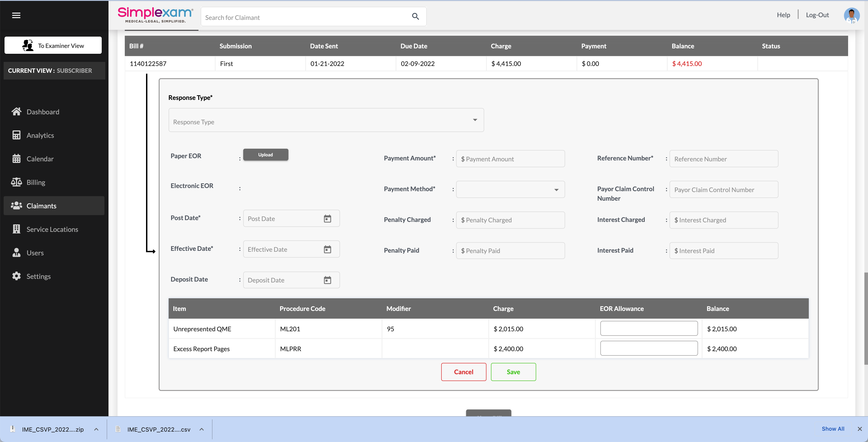Select Service Locations menu item

point(52,229)
